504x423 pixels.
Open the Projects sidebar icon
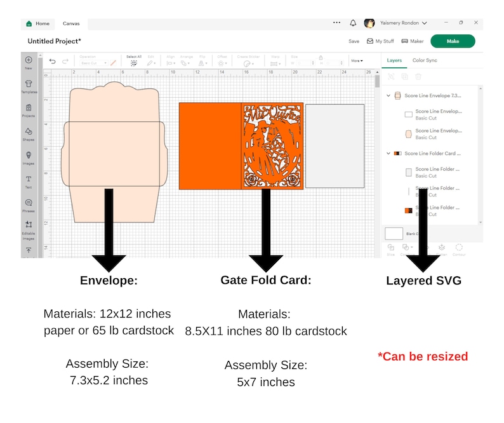point(29,110)
